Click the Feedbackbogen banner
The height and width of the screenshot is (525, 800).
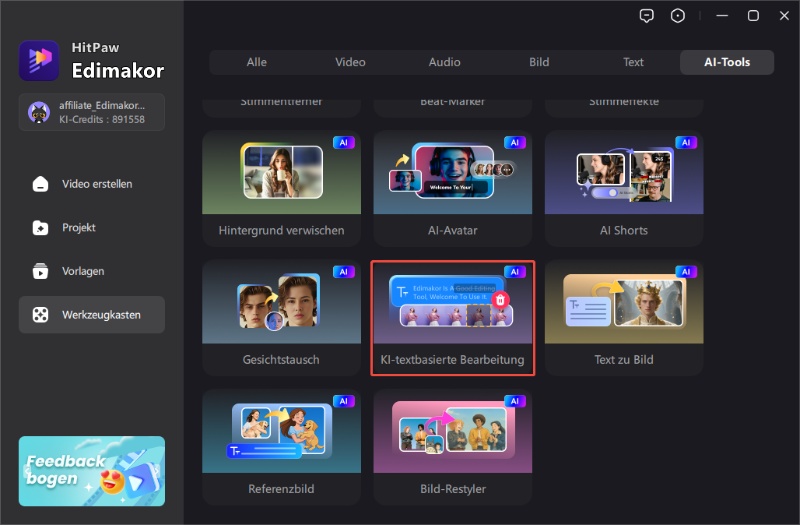(x=92, y=470)
